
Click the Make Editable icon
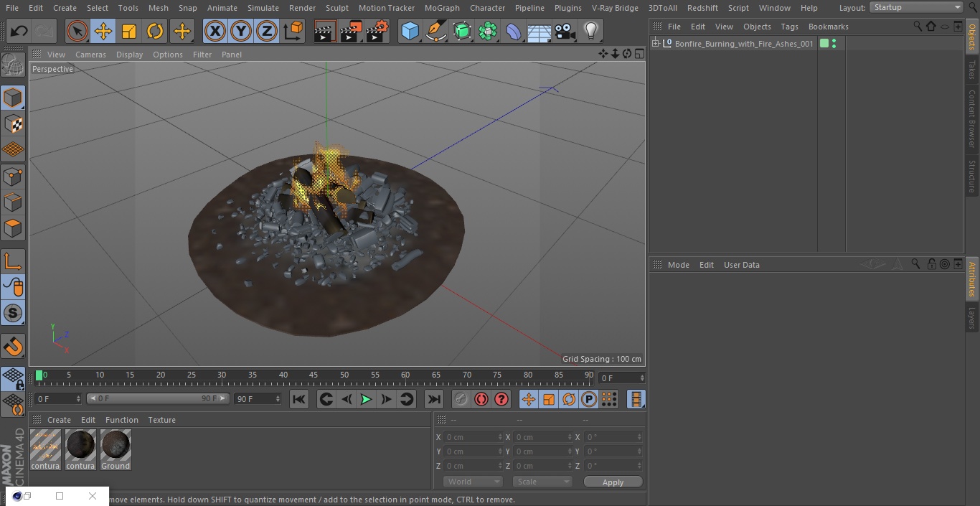tap(13, 66)
